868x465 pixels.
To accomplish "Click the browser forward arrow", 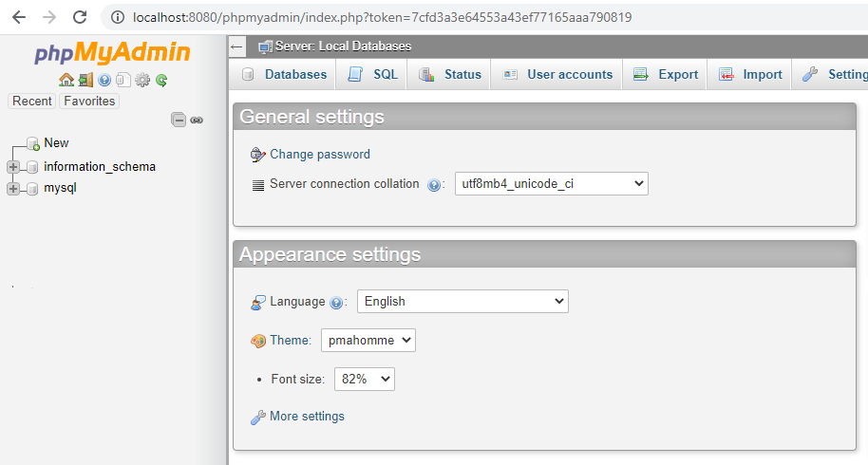I will coord(49,17).
